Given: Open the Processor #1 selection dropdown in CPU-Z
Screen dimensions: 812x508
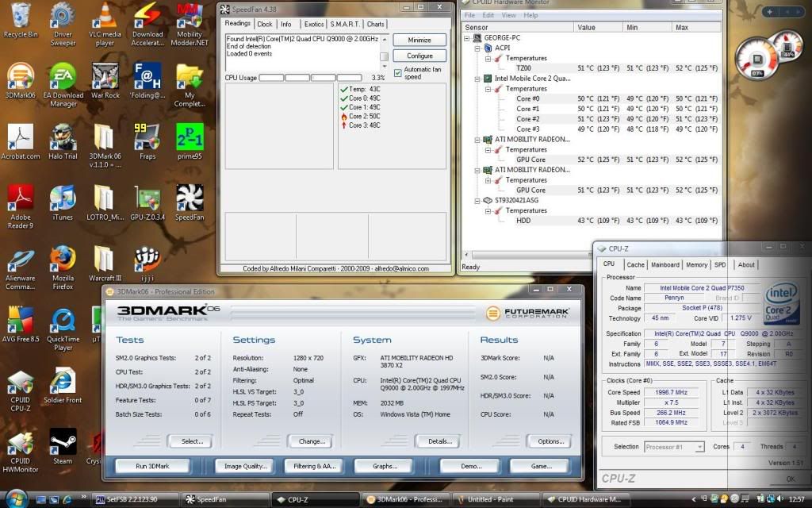Looking at the screenshot, I should point(674,447).
